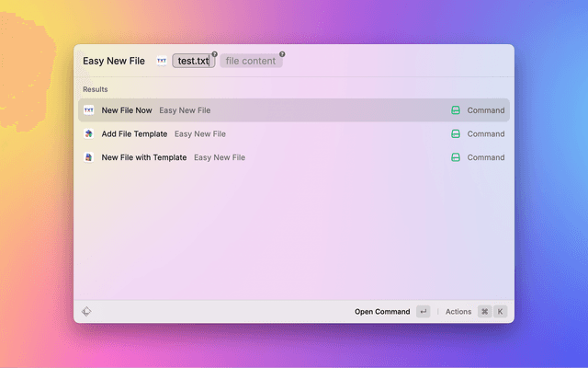Open the Actions panel
The height and width of the screenshot is (368, 588).
(x=458, y=312)
